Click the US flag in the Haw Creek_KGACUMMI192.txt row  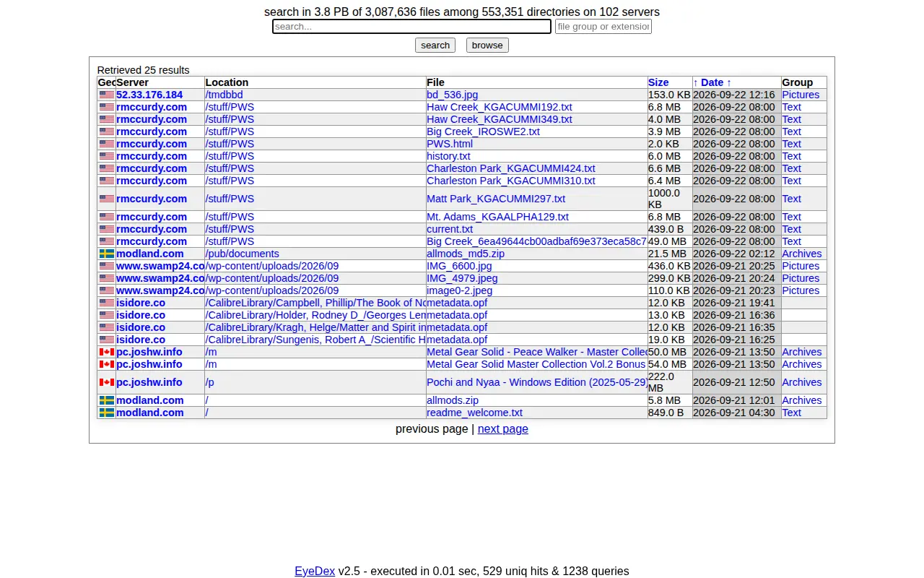click(x=107, y=107)
